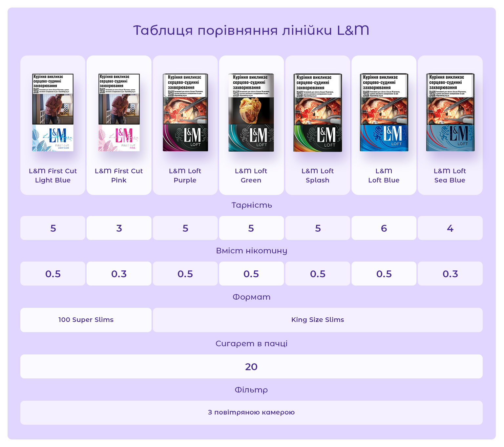This screenshot has height=447, width=504.
Task: Select the nicotine value for First Cut Pink
Action: click(x=119, y=274)
